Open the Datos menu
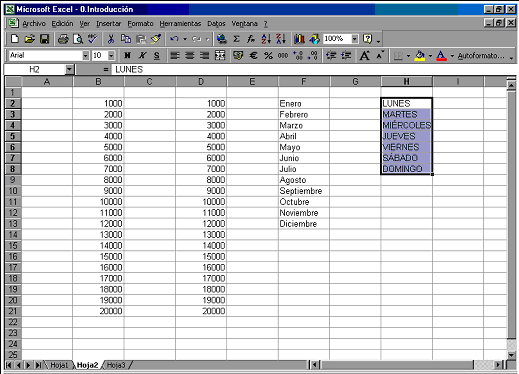 point(216,23)
